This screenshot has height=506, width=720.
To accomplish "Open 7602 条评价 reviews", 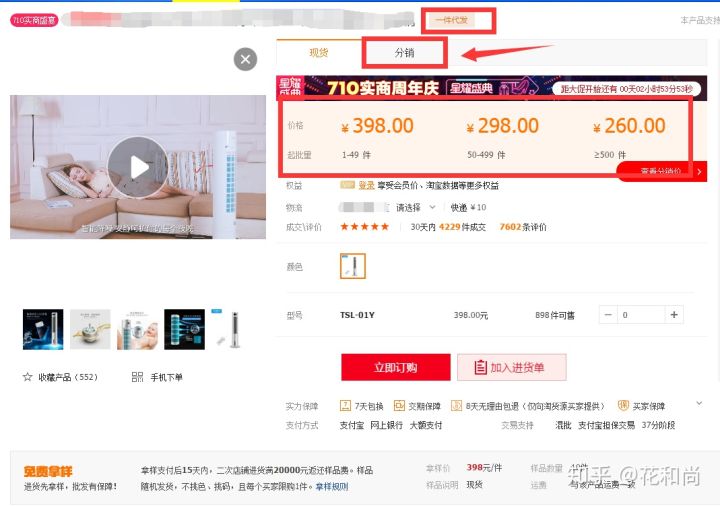I will pos(523,227).
